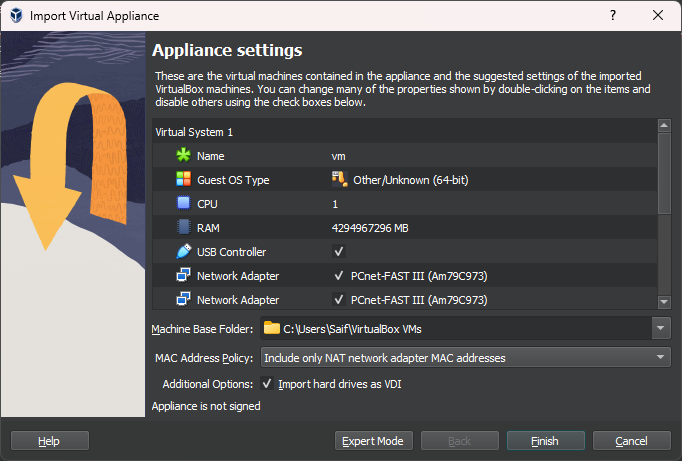Select the last 'PCnet-FAST III (Am79C973)' value

pyautogui.click(x=419, y=300)
